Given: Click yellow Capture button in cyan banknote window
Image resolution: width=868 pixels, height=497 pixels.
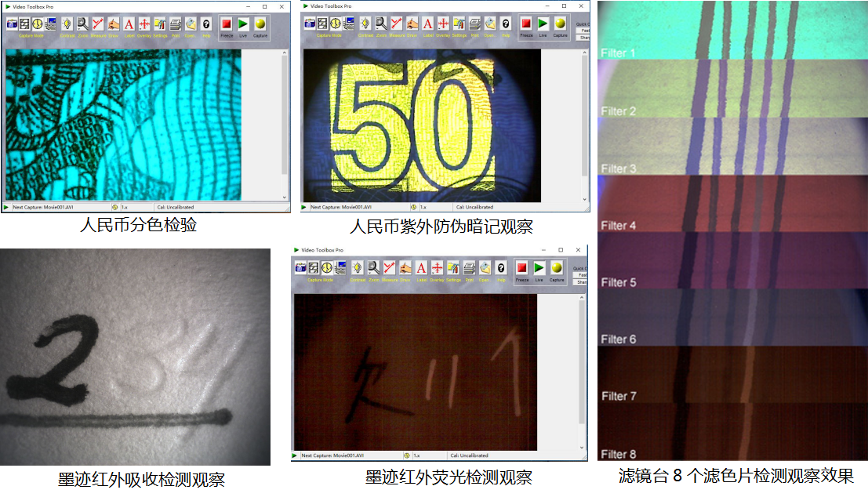Looking at the screenshot, I should (260, 24).
